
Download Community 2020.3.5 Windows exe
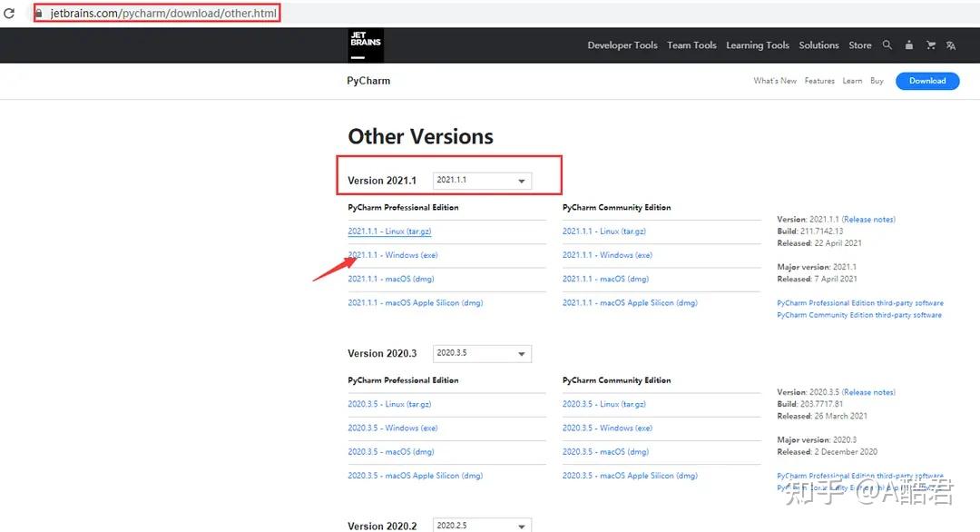pos(607,428)
